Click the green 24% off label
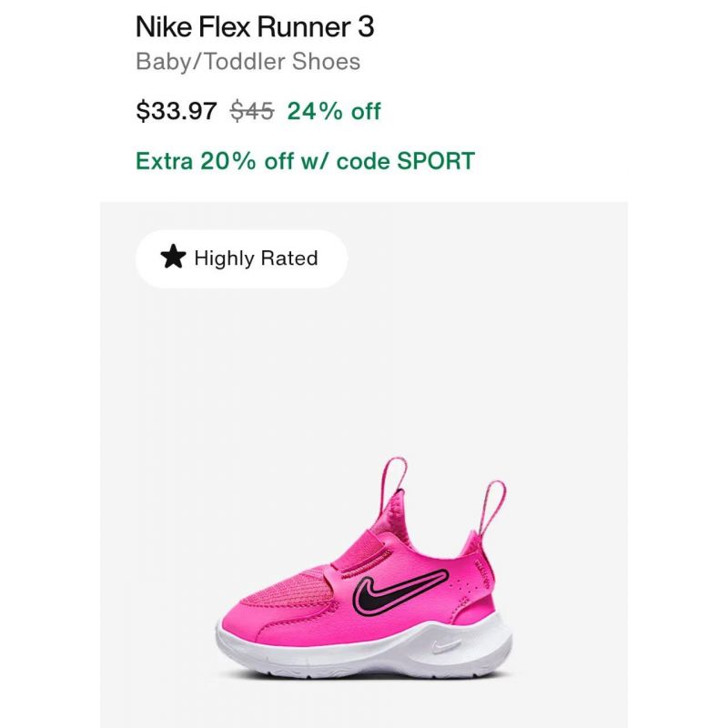Image resolution: width=728 pixels, height=728 pixels. [x=334, y=111]
